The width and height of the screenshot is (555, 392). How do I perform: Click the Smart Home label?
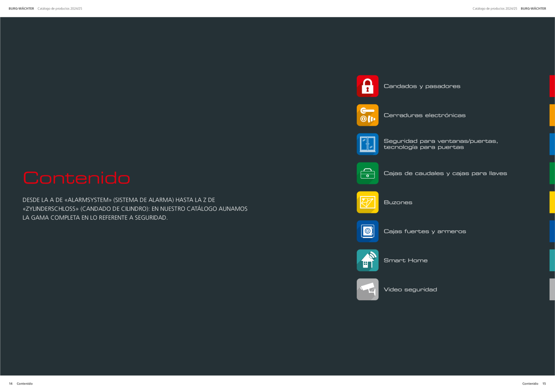406,260
